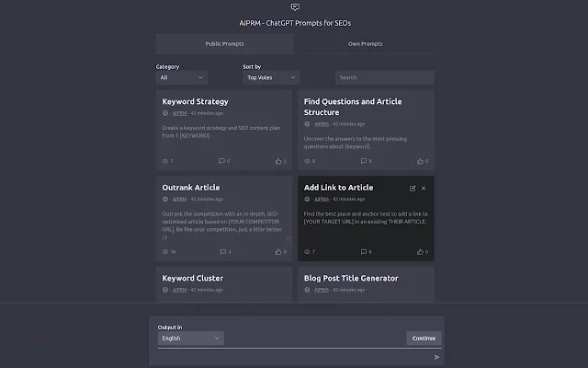
Task: Delete the Add Link to Article prompt
Action: tap(424, 188)
